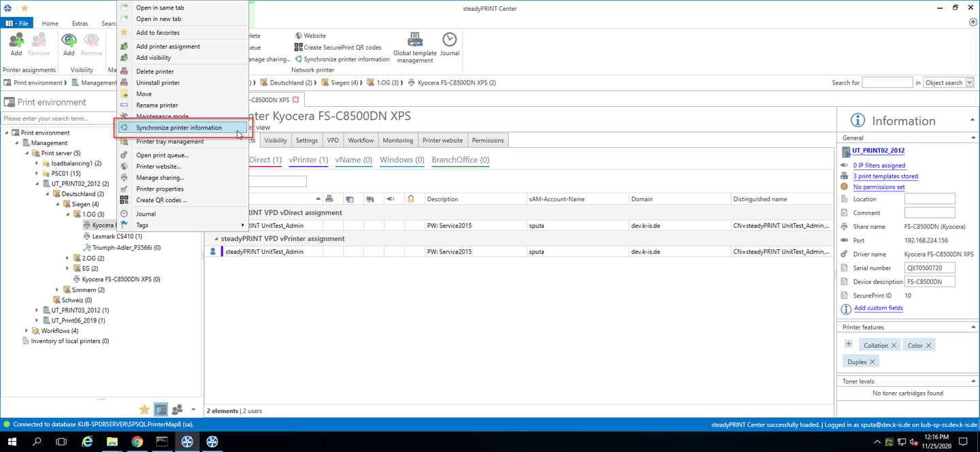Select print environment view icon below tree
Image resolution: width=980 pixels, height=452 pixels.
[161, 409]
